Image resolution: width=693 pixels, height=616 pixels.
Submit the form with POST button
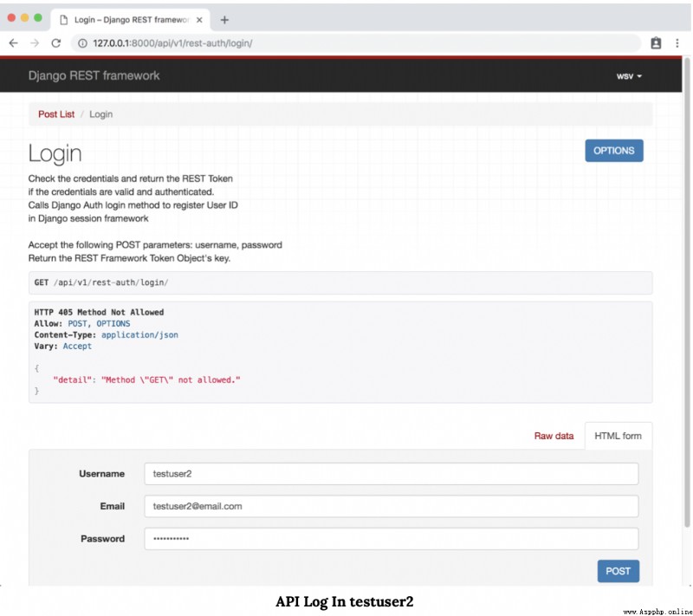click(618, 571)
